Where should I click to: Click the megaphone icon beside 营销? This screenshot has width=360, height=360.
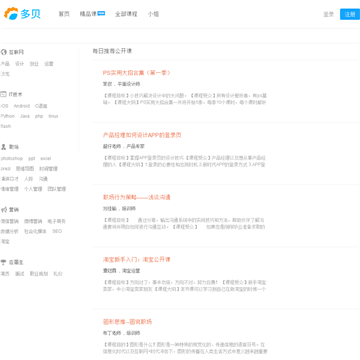4,210
